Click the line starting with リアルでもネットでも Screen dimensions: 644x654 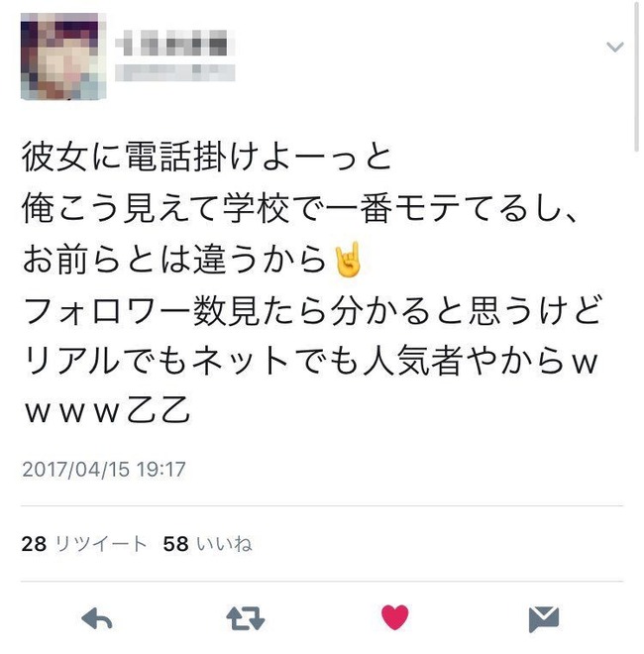[x=311, y=362]
